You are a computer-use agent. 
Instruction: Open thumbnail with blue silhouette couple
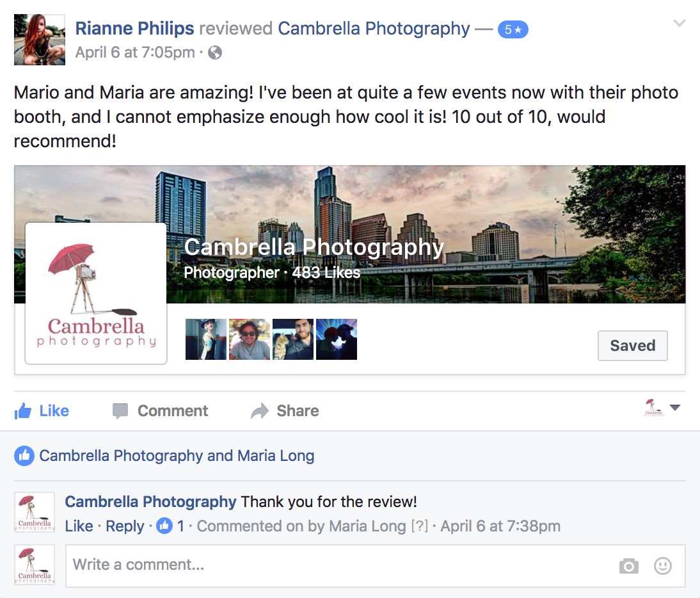[337, 339]
